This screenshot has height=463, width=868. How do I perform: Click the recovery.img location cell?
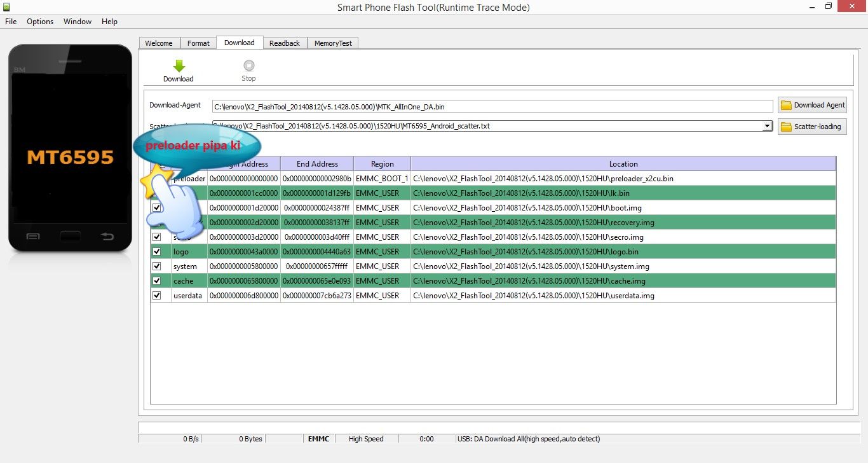[x=623, y=222]
